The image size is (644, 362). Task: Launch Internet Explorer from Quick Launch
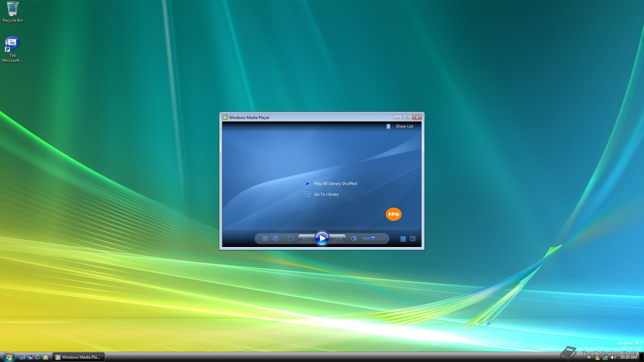(x=38, y=357)
